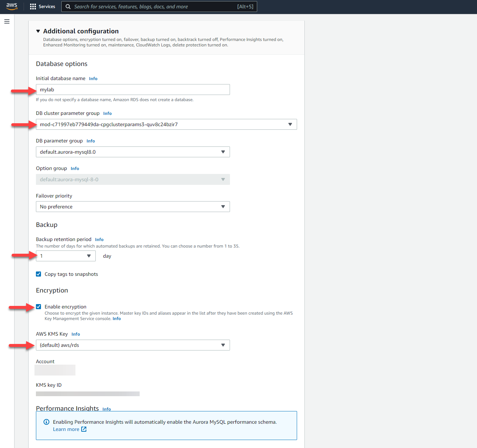
Task: Collapse the Additional configuration section
Action: point(38,31)
